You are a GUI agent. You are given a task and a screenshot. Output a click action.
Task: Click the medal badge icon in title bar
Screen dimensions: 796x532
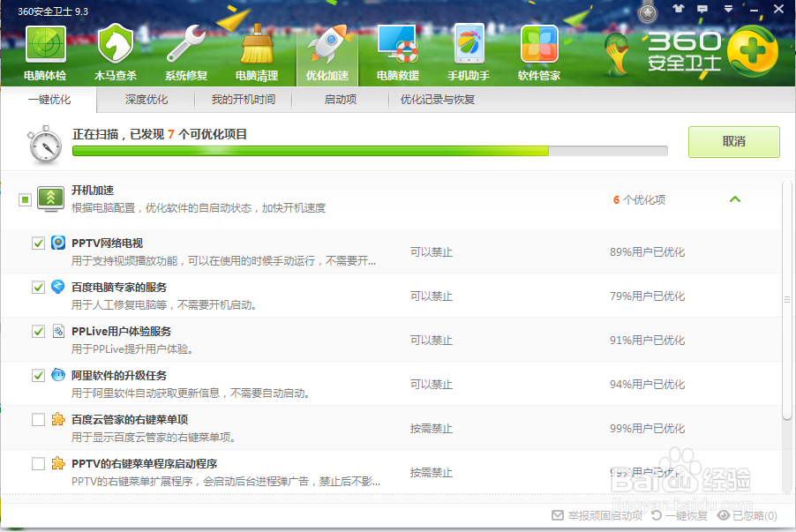coord(647,12)
